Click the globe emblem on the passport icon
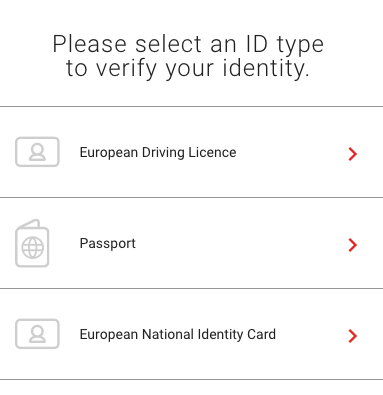383x395 pixels. tap(33, 248)
